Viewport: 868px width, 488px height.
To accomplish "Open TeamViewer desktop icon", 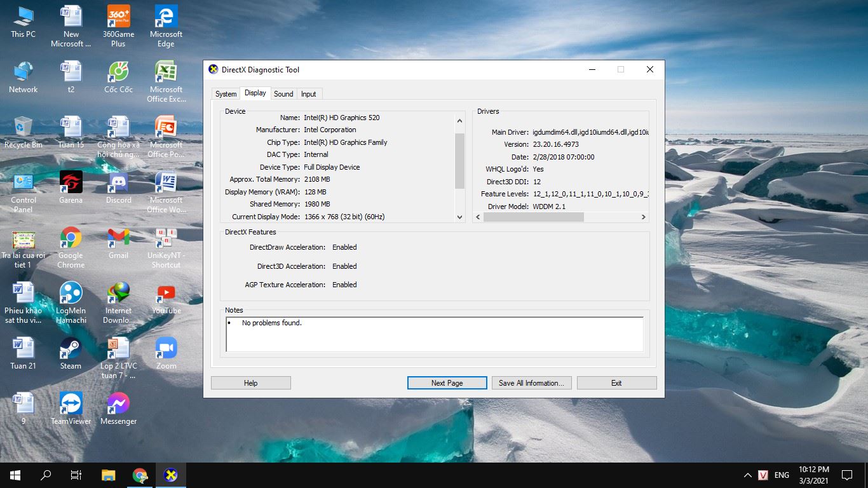I will pos(71,405).
